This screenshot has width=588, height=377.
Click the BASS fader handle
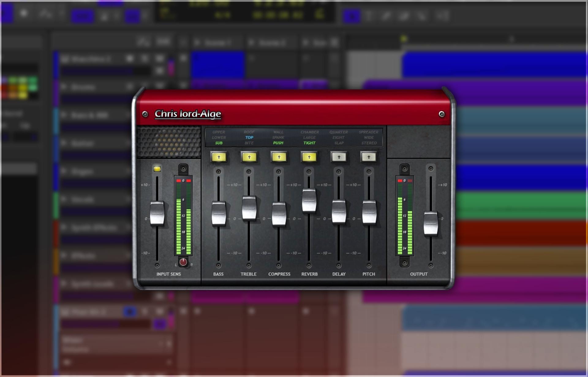pos(219,213)
